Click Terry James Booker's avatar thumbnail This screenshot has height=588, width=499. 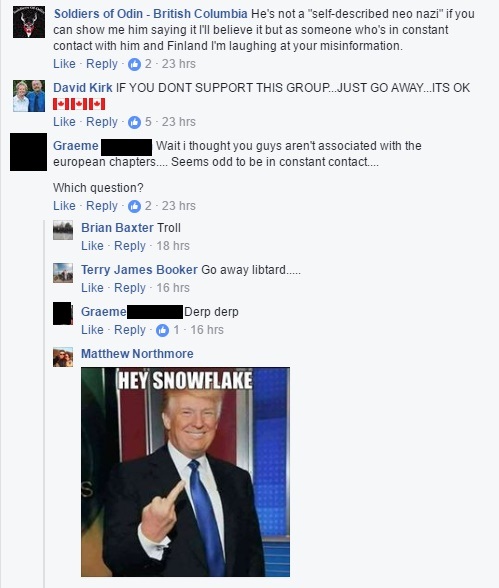point(63,273)
